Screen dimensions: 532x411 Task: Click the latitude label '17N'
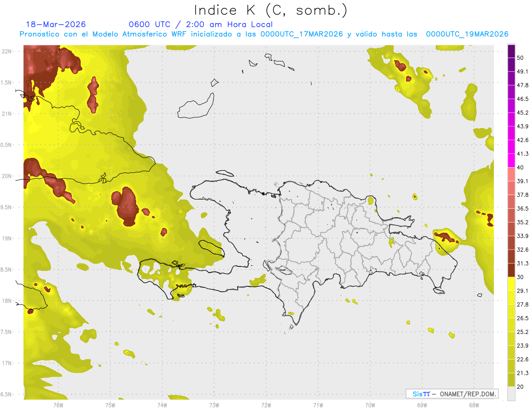[x=7, y=363]
